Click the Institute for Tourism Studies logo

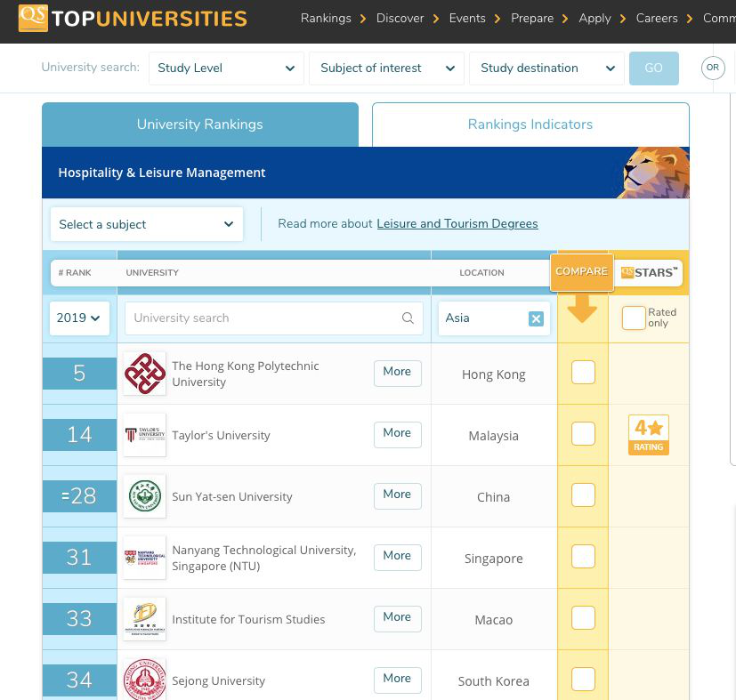coord(144,619)
